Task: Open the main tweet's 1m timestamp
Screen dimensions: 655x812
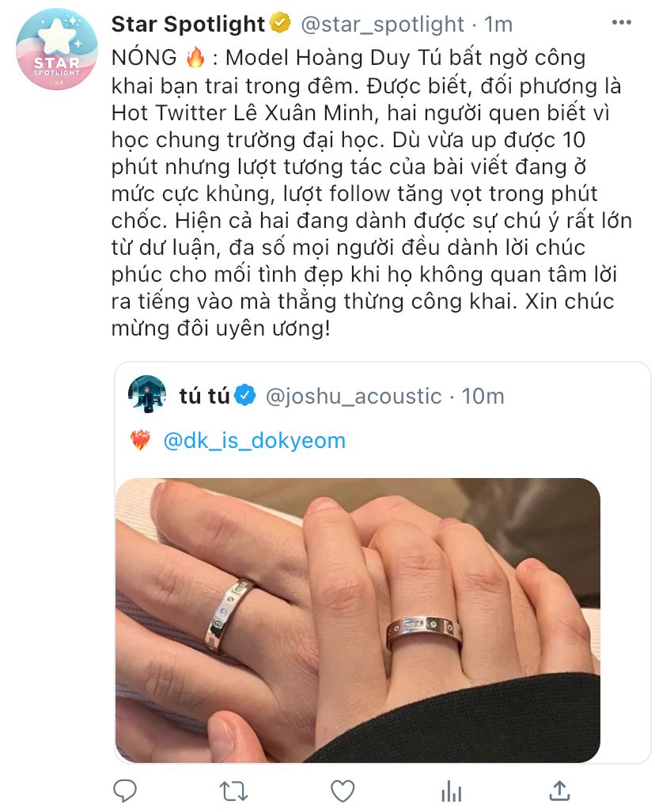Action: 498,25
